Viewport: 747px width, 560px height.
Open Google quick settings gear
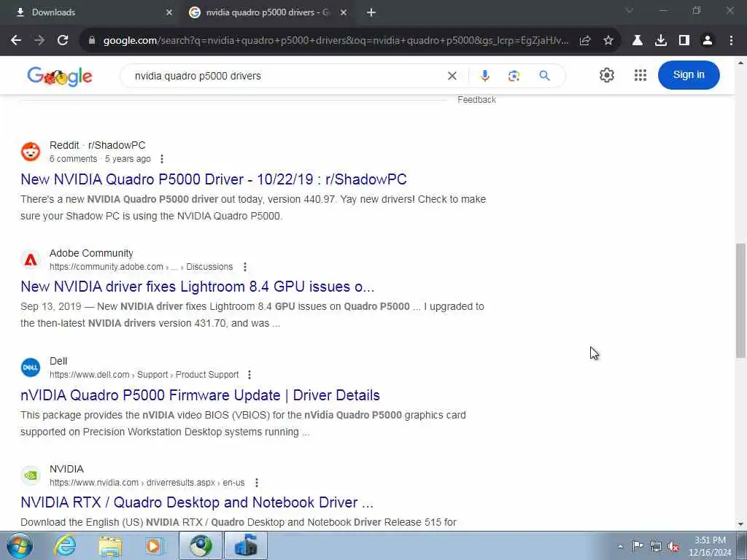tap(606, 75)
